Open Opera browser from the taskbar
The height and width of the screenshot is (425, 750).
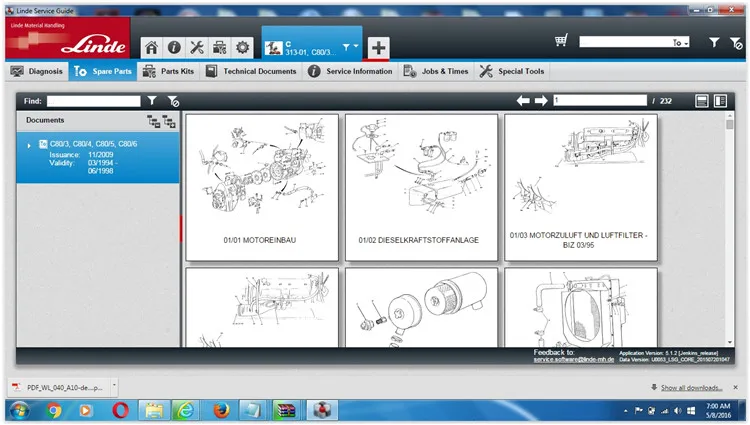click(121, 411)
